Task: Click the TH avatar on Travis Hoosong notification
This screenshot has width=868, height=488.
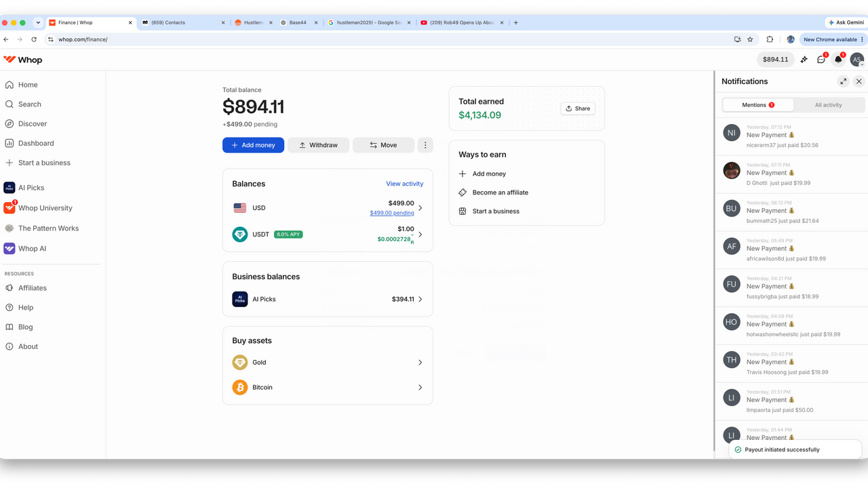Action: (731, 361)
